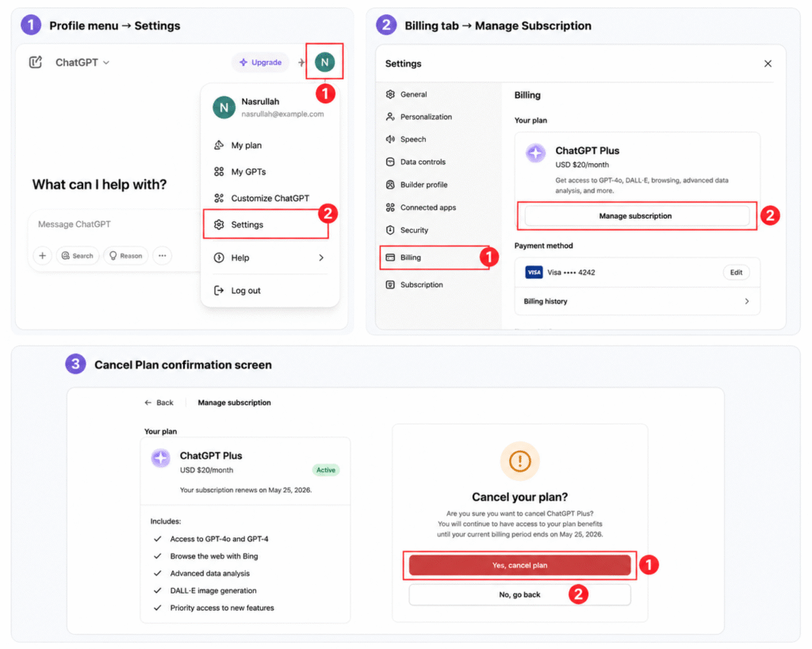
Task: Open the ChatGPT model dropdown
Action: coord(82,63)
